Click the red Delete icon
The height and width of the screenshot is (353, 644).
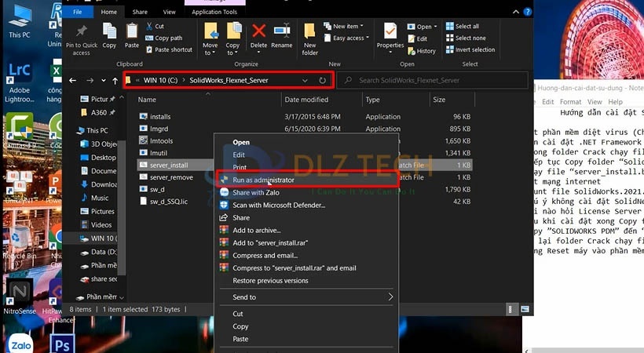(258, 31)
